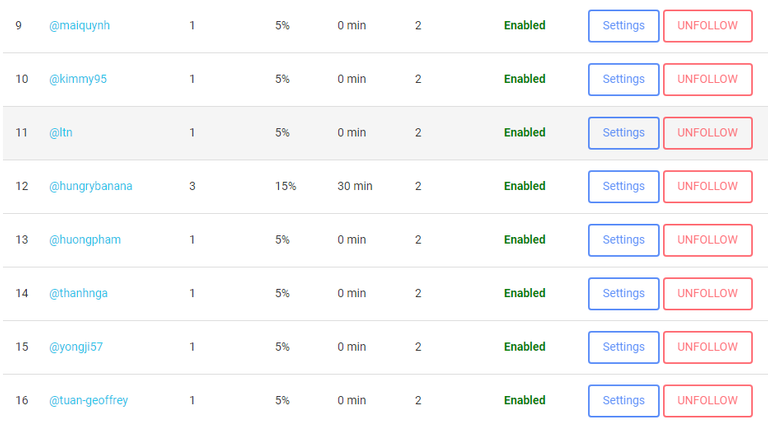Open the @maiquynh profile link

click(x=79, y=26)
